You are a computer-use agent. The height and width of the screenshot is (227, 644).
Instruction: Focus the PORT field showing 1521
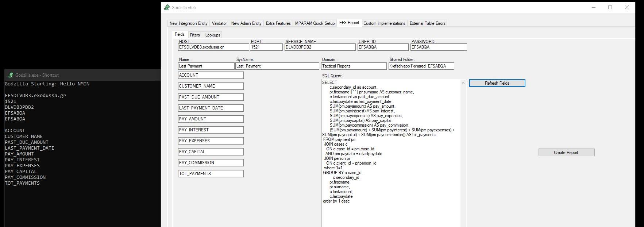[x=266, y=47]
